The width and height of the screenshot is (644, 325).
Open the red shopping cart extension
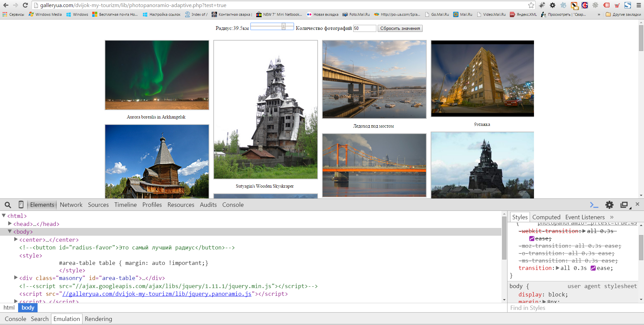[x=617, y=5]
